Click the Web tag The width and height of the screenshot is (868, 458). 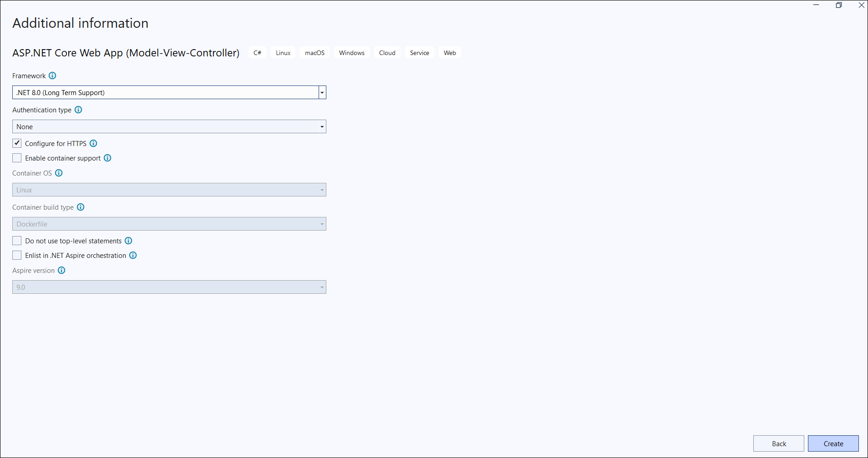(x=450, y=53)
